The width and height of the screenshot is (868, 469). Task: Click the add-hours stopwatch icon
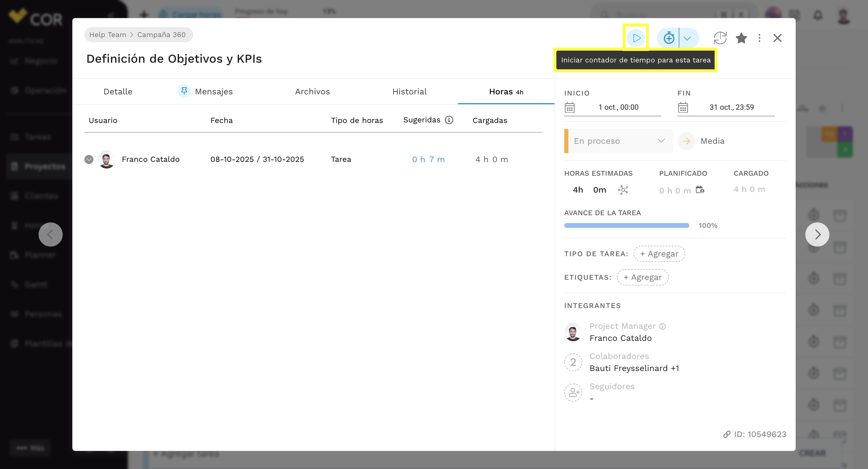(x=668, y=38)
